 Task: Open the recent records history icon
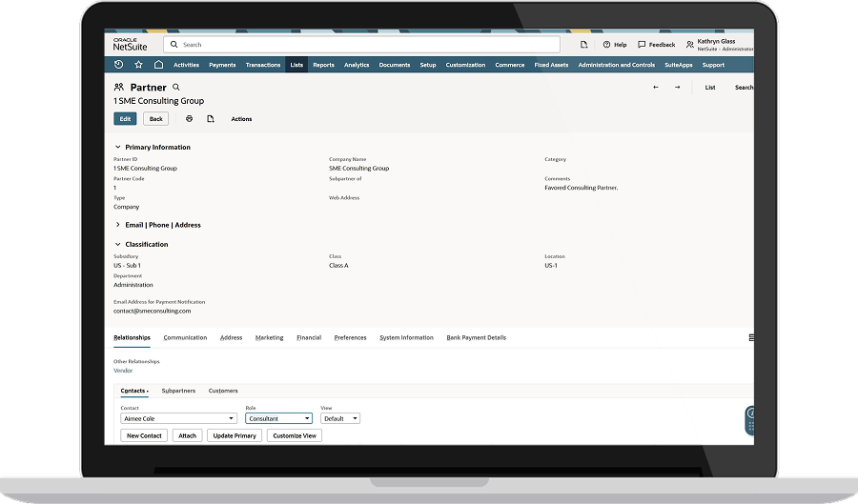(118, 65)
